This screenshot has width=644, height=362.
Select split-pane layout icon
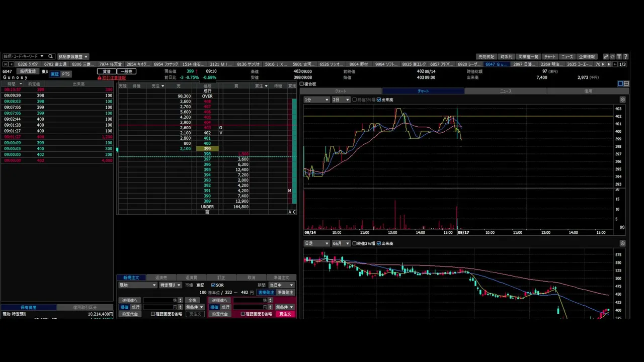coord(626,83)
